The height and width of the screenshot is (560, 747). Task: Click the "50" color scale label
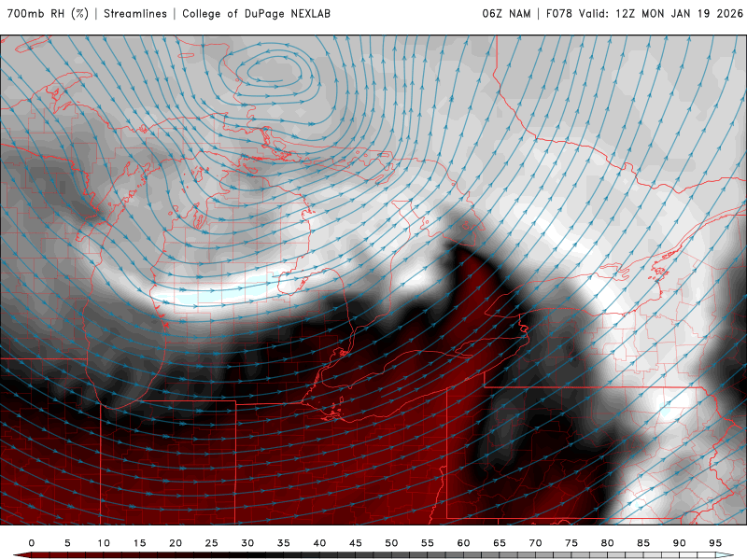tap(391, 543)
